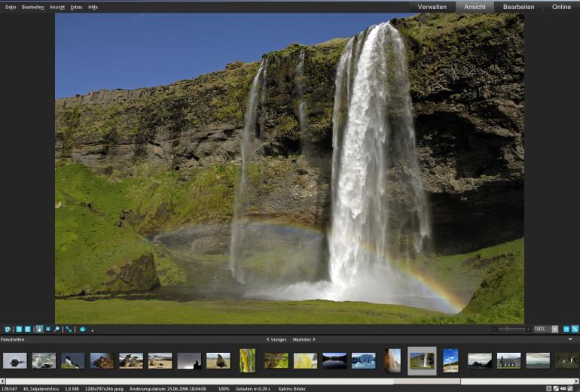Rotate image right in bottom toolbar
Screen dimensions: 580x392
point(28,329)
